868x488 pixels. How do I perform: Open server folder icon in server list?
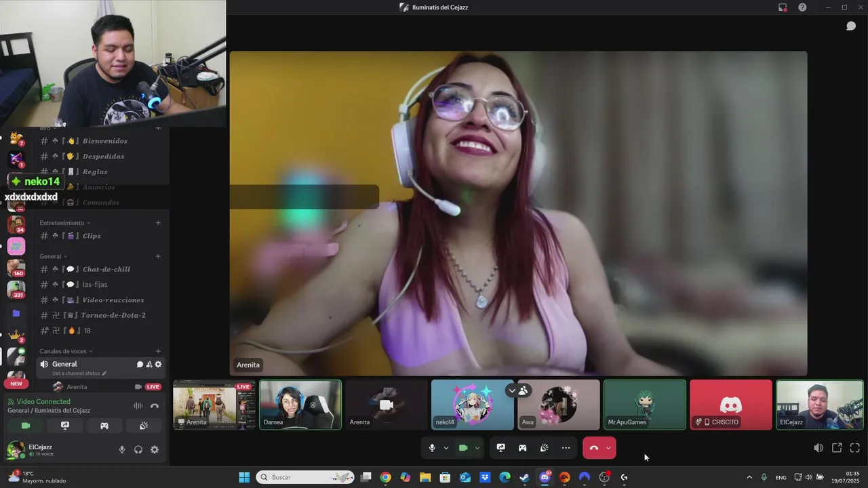point(16,313)
